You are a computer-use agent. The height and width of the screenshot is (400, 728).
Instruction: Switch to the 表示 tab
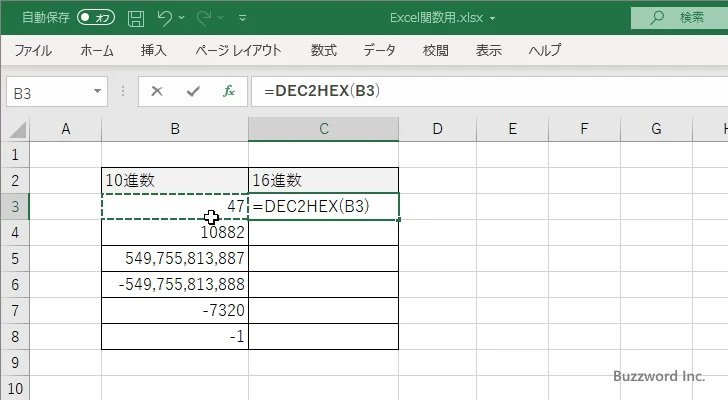[x=488, y=50]
